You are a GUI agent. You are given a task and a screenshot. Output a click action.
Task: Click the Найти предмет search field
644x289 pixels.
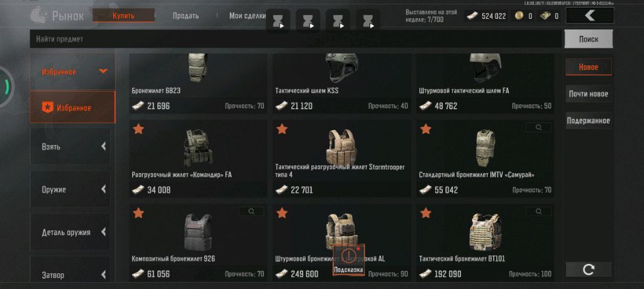coord(296,39)
